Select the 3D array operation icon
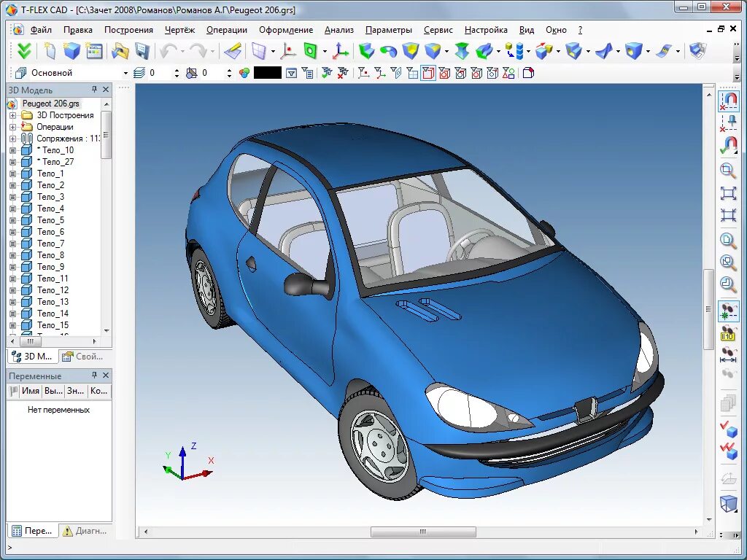 pyautogui.click(x=514, y=50)
